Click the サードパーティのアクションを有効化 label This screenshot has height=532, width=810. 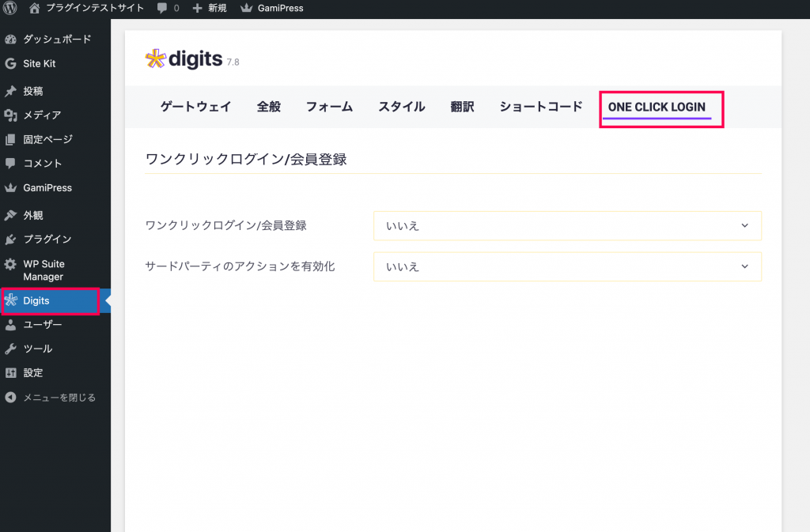click(240, 266)
